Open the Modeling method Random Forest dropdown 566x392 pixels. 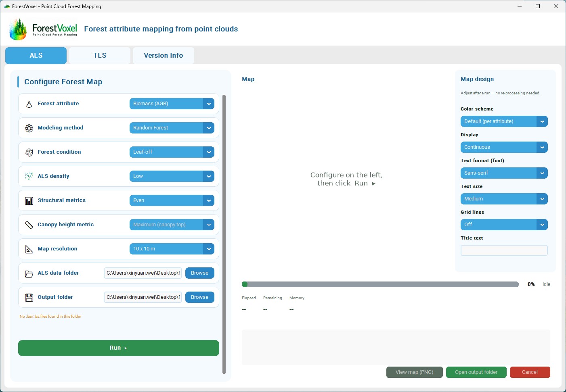(x=172, y=128)
